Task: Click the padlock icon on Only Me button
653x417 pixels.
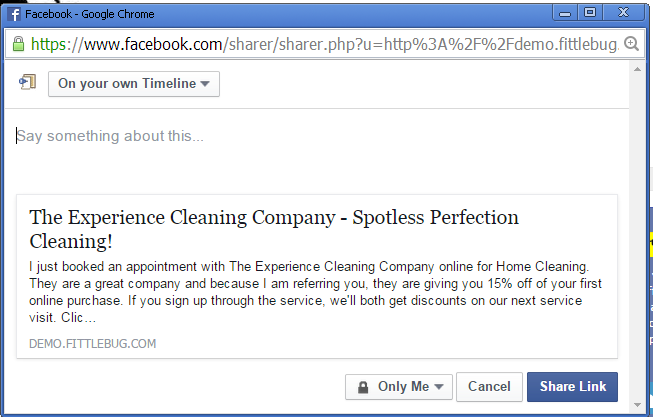Action: point(362,387)
